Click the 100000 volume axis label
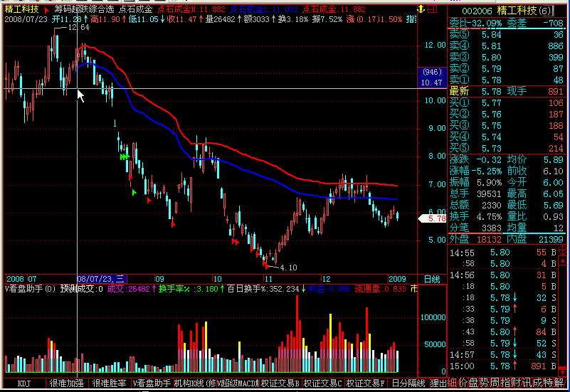570x392 pixels. pyautogui.click(x=433, y=317)
